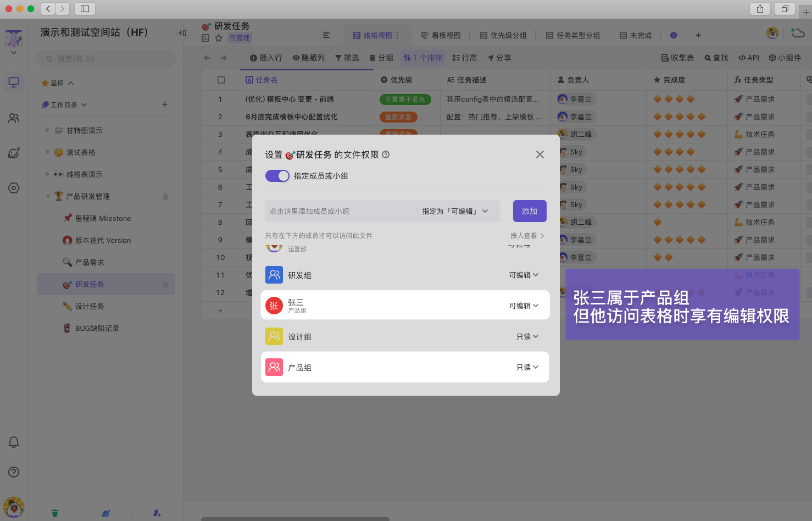Click the 设计组 yellow group icon

[x=274, y=336]
